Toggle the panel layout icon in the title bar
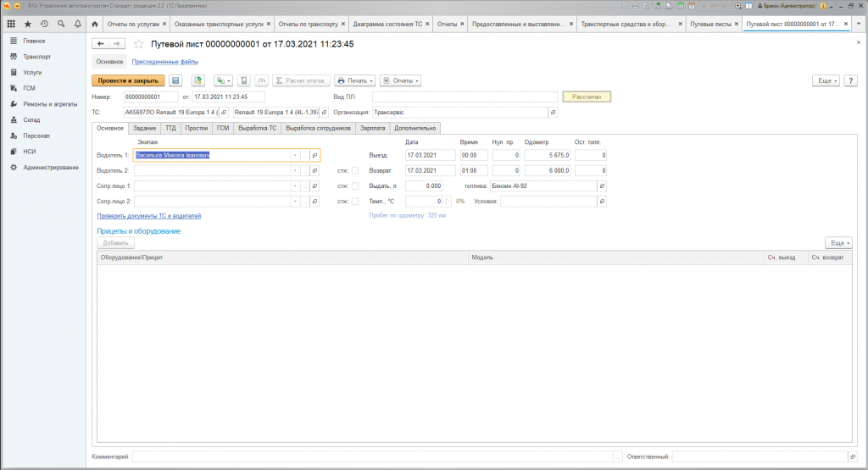The height and width of the screenshot is (470, 868). pos(749,6)
